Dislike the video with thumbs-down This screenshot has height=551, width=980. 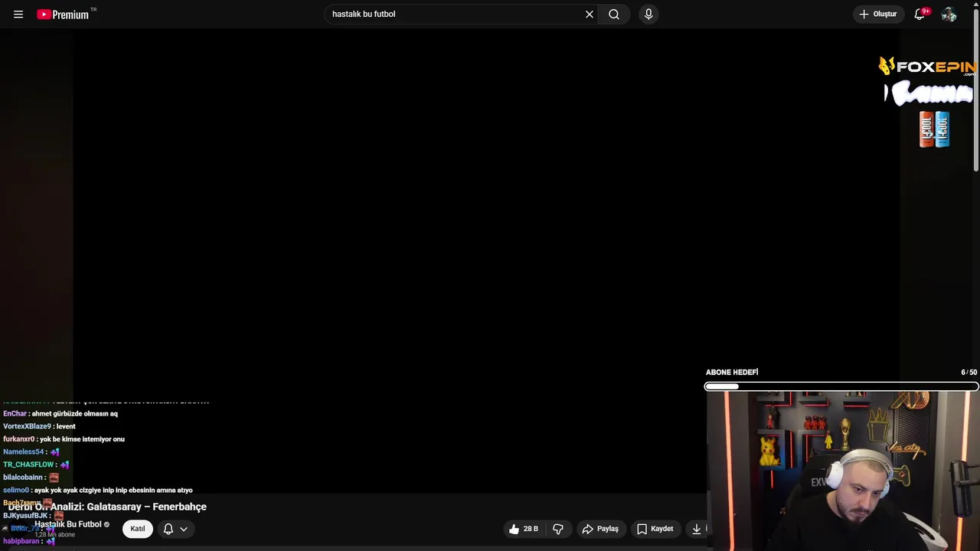558,529
